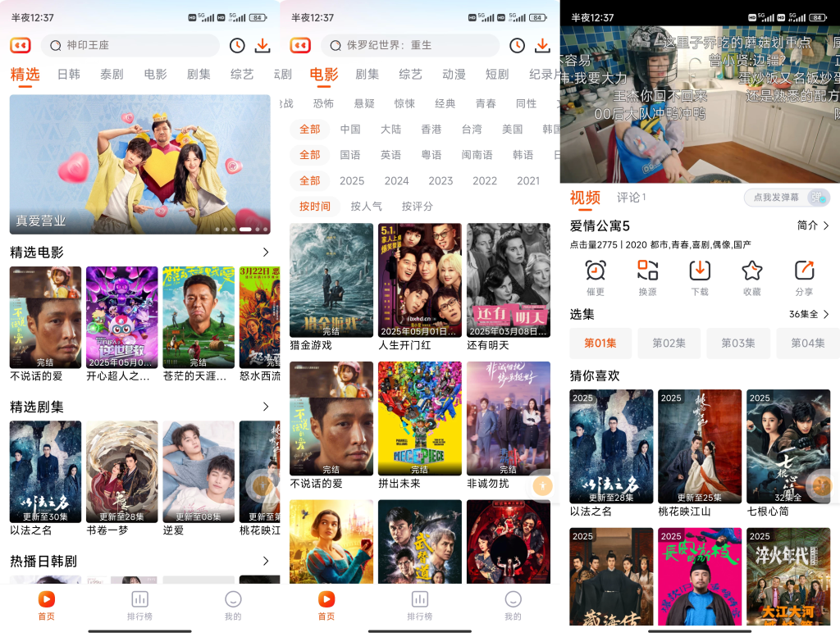This screenshot has height=637, width=840.
Task: Switch to 综艺 tab in first screen
Action: [242, 75]
